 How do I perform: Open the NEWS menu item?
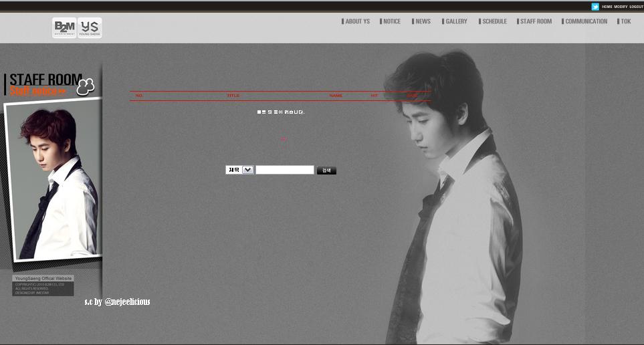[421, 21]
